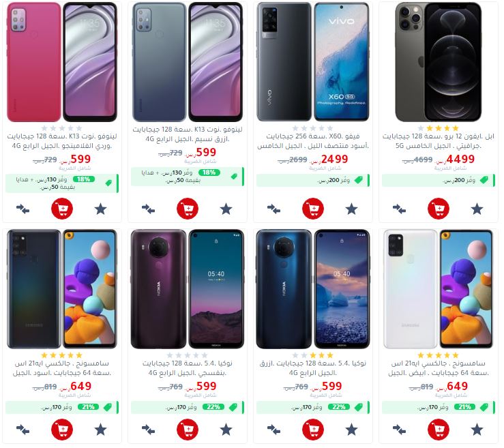Image resolution: width=504 pixels, height=448 pixels.
Task: Compare the blue Nokia 5.4
Action: 273,430
